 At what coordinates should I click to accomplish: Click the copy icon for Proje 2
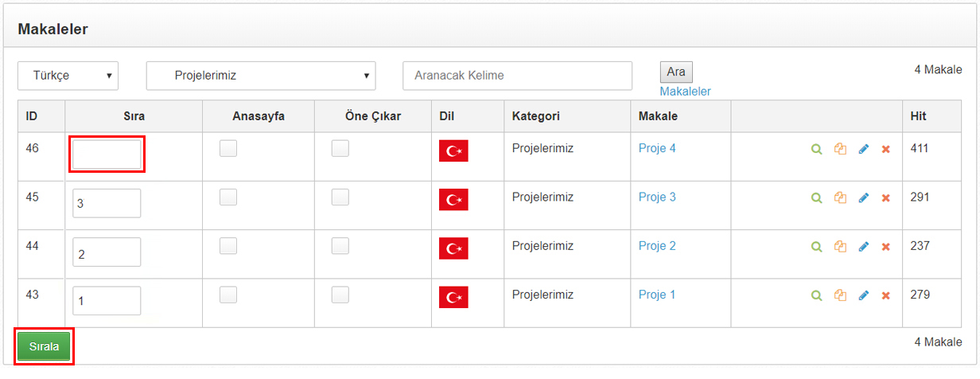(x=840, y=247)
